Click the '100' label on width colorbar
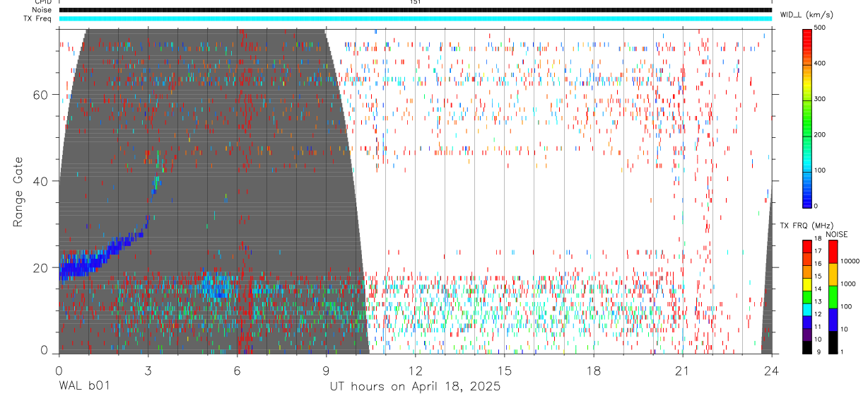Image resolution: width=868 pixels, height=401 pixels. point(820,170)
